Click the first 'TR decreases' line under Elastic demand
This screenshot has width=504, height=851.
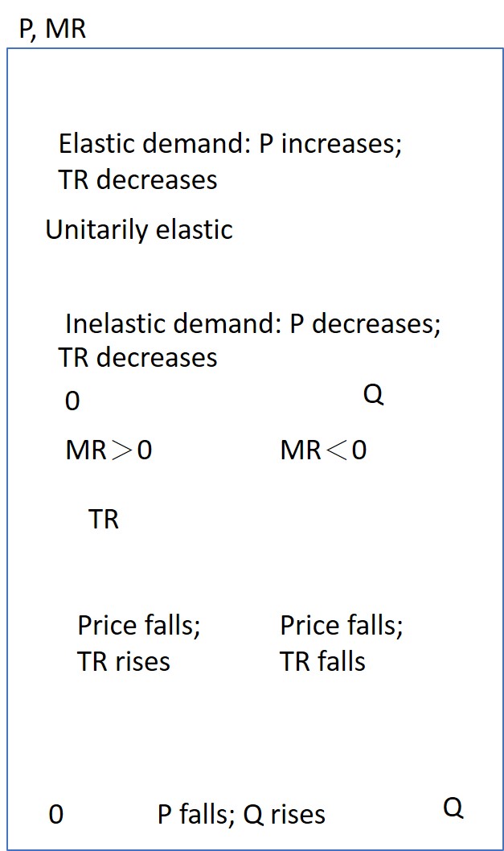(x=137, y=179)
